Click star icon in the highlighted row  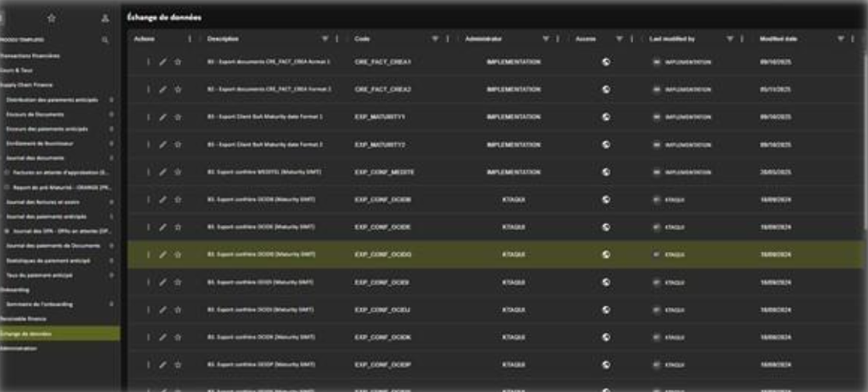tap(178, 254)
